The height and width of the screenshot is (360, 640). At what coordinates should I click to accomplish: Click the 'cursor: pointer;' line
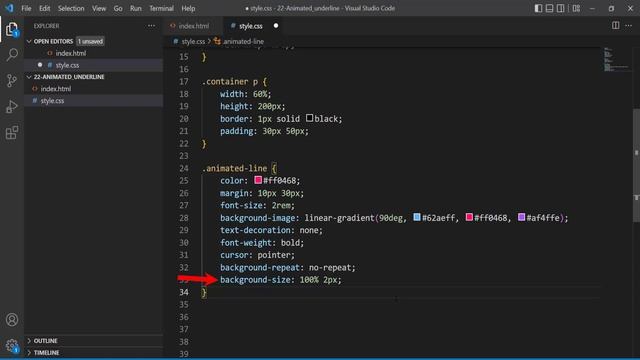tap(257, 255)
